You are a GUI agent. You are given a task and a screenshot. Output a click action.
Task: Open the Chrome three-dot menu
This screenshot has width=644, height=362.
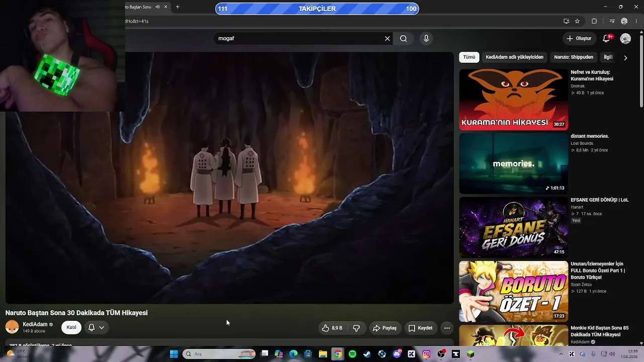[x=637, y=21]
